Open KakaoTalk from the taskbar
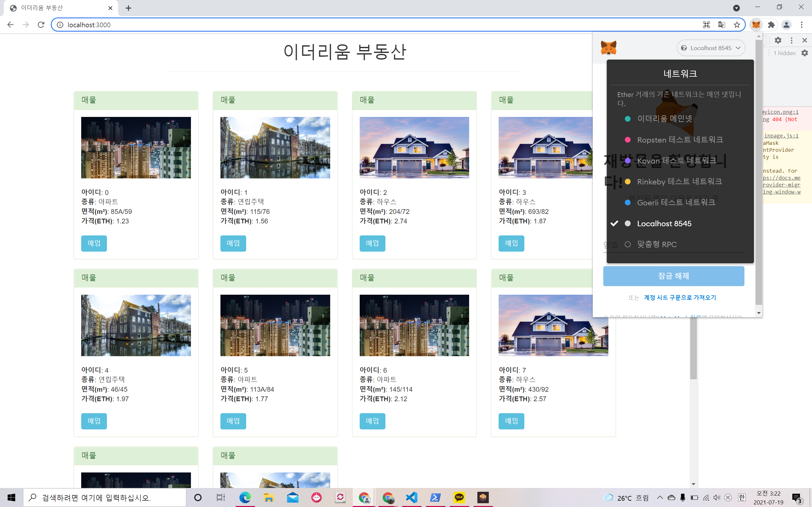Screen dimensions: 812x507 pyautogui.click(x=459, y=497)
